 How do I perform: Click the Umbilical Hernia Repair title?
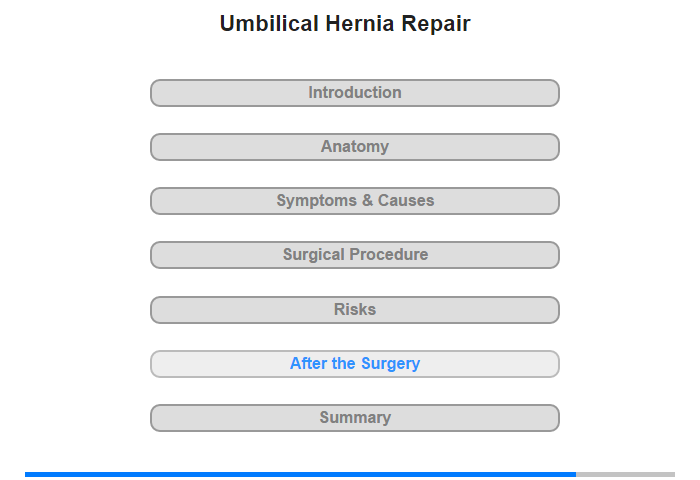[x=345, y=24]
